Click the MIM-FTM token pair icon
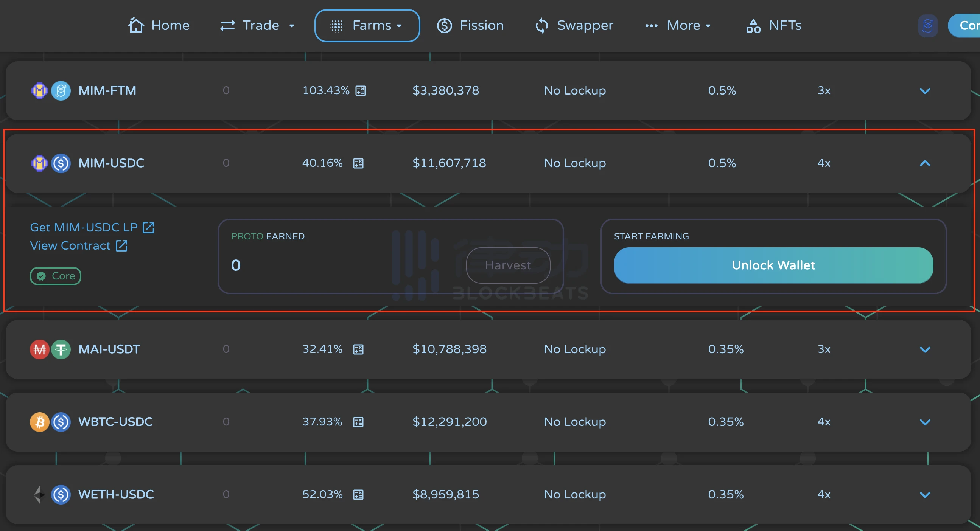This screenshot has width=980, height=531. tap(49, 91)
